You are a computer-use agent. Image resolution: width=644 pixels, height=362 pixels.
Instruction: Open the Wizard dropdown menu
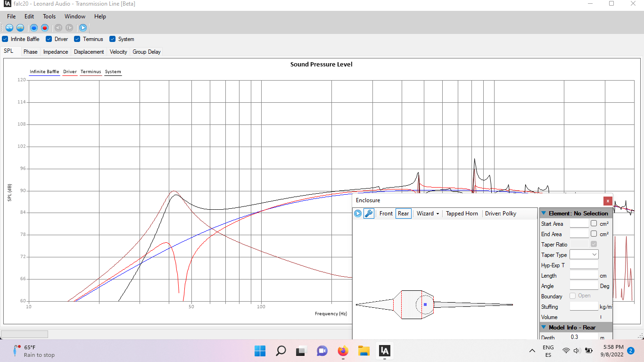[428, 214]
